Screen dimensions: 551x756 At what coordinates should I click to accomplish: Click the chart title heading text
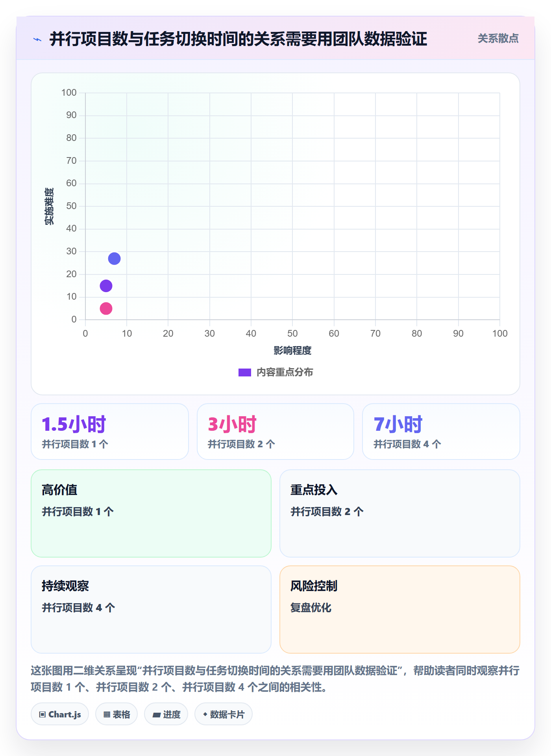click(238, 39)
